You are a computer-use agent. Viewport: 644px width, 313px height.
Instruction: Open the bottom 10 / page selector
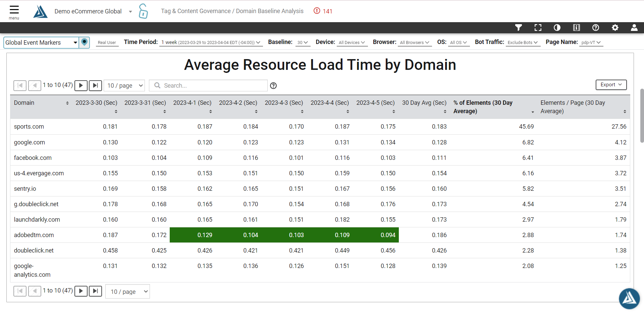click(128, 292)
